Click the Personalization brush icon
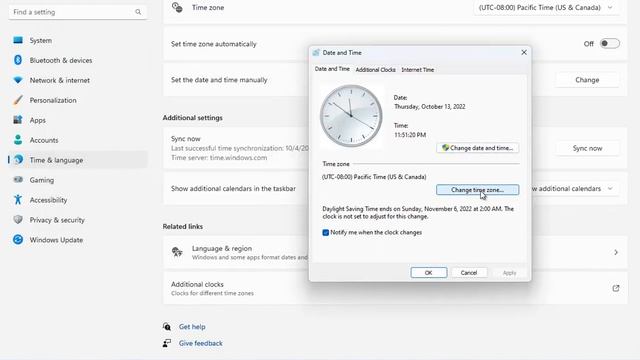 tap(18, 100)
